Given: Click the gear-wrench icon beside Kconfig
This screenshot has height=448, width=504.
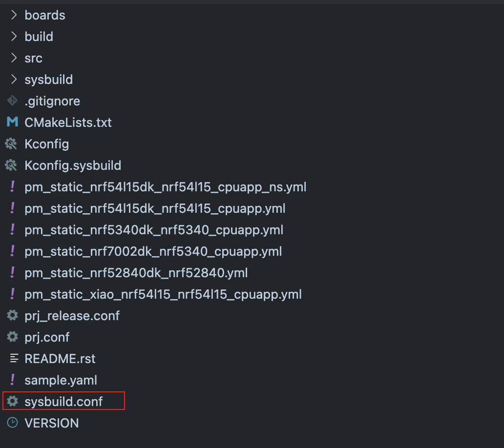Looking at the screenshot, I should (11, 144).
